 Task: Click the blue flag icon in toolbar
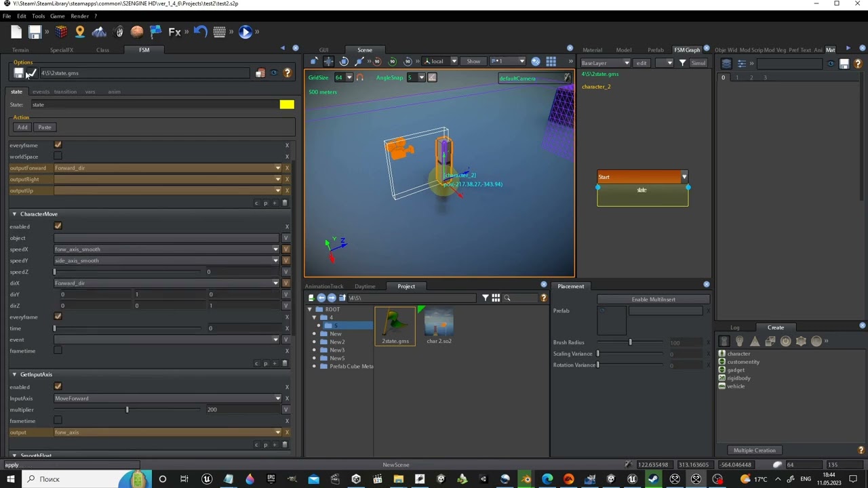tap(156, 31)
